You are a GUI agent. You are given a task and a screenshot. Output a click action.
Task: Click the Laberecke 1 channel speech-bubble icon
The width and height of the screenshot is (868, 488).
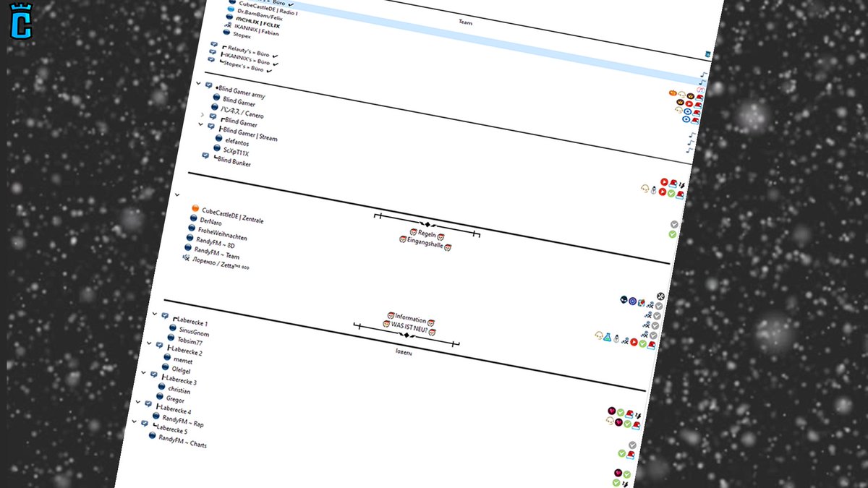pos(166,316)
